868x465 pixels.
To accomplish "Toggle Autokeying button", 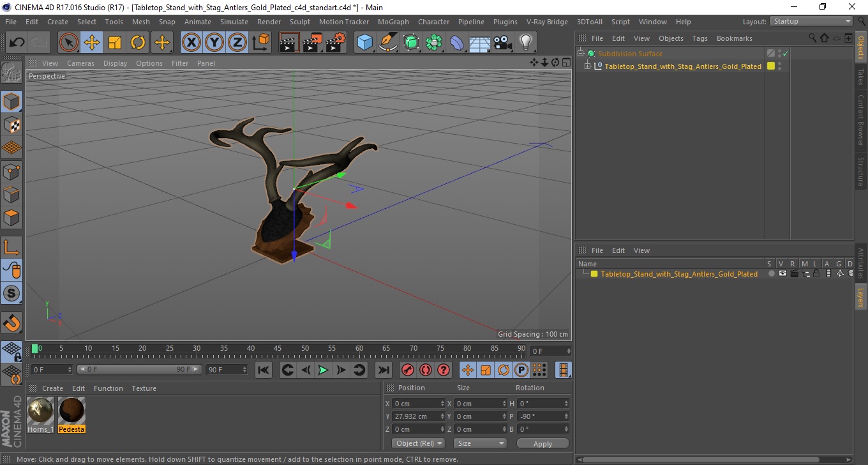I will coord(426,370).
